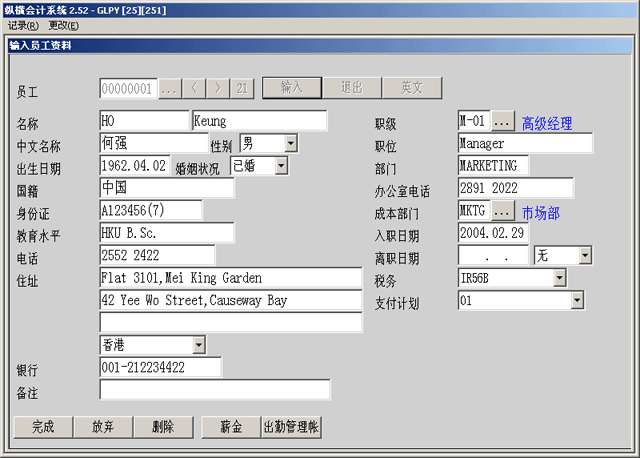640x458 pixels.
Task: Click the 办公室电话 label
Action: point(402,191)
